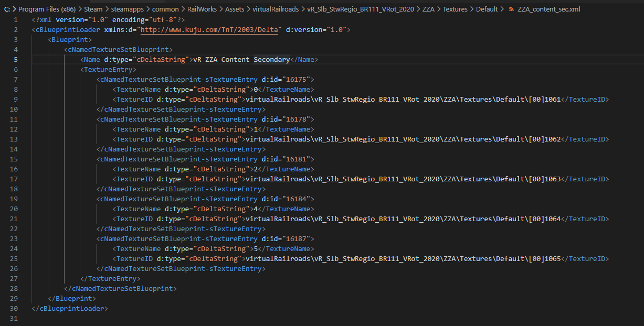Click the vR_Slb_StwRegio_BR111_VRot_2020 breadcrumb item
This screenshot has height=326, width=644.
(361, 9)
